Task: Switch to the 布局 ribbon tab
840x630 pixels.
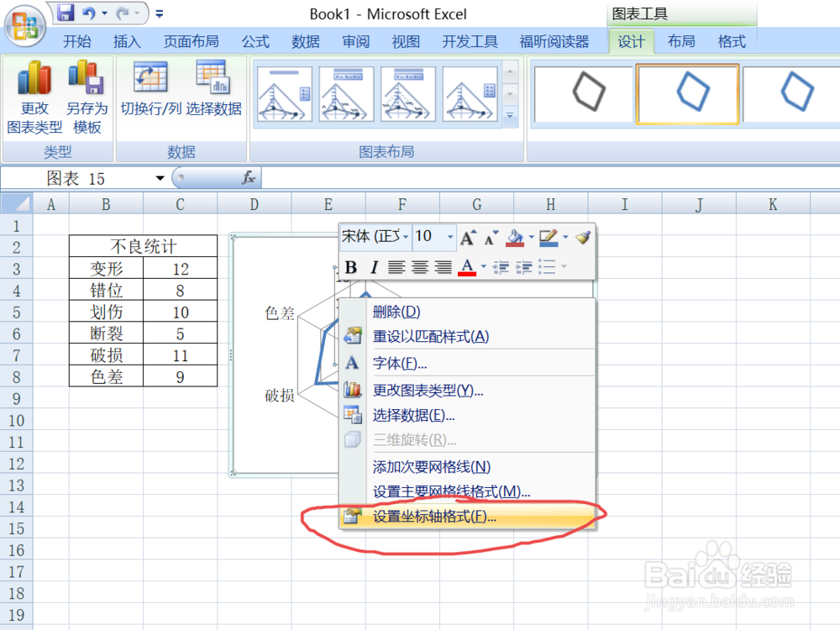Action: 681,40
